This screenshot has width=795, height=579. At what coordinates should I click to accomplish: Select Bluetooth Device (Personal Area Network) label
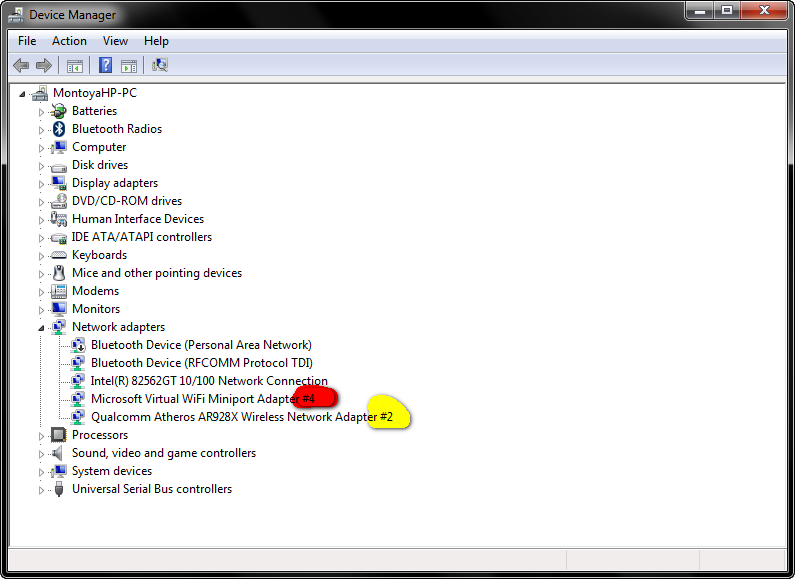click(x=201, y=345)
